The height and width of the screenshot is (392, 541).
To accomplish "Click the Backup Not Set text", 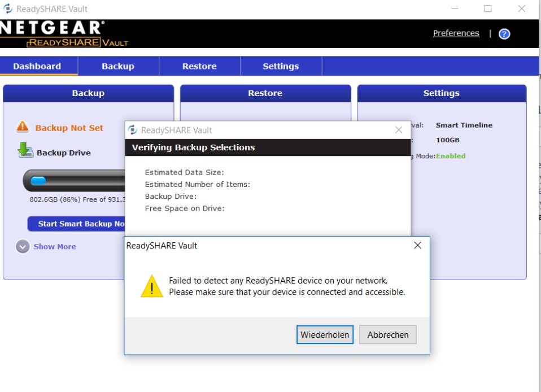I will coord(69,128).
